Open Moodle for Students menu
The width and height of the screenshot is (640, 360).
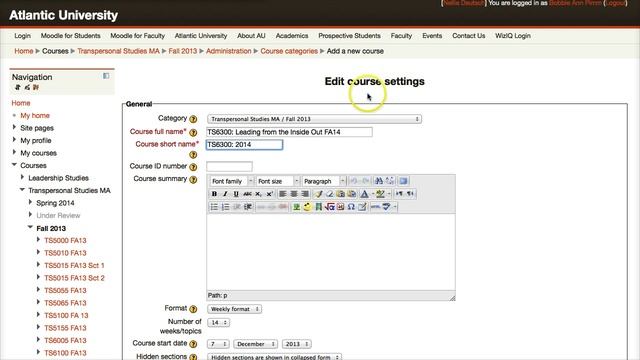pos(71,36)
